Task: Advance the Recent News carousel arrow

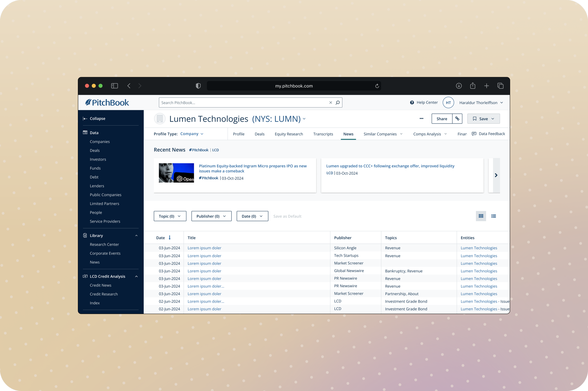Action: [496, 175]
